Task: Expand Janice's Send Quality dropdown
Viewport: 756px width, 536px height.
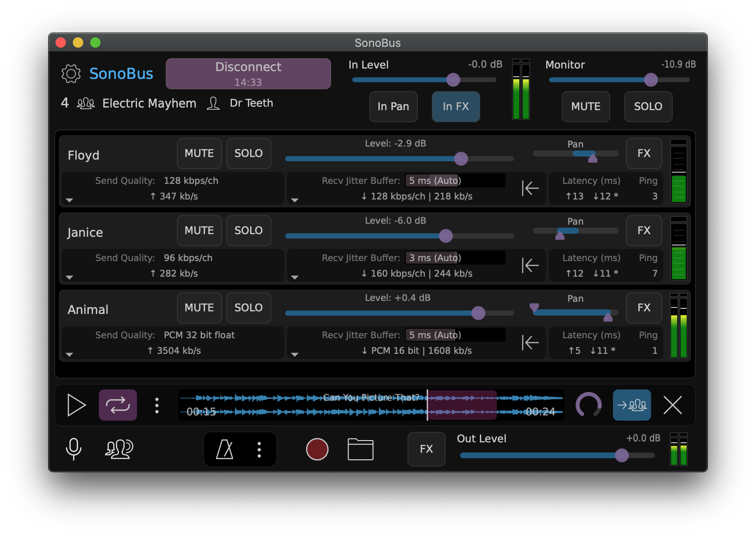Action: pos(69,277)
